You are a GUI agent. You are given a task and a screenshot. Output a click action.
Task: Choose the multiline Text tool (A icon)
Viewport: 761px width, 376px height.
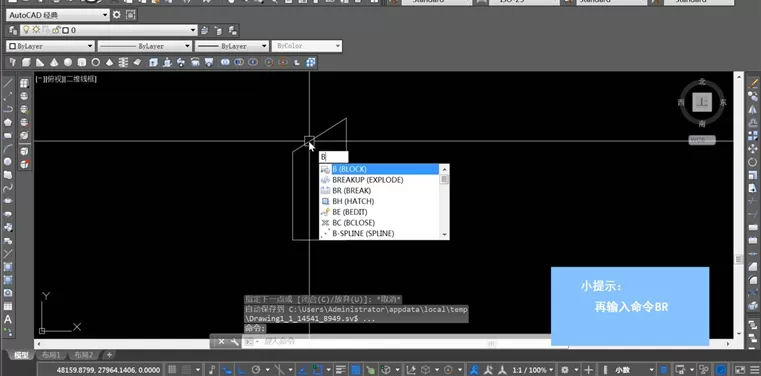[8, 319]
